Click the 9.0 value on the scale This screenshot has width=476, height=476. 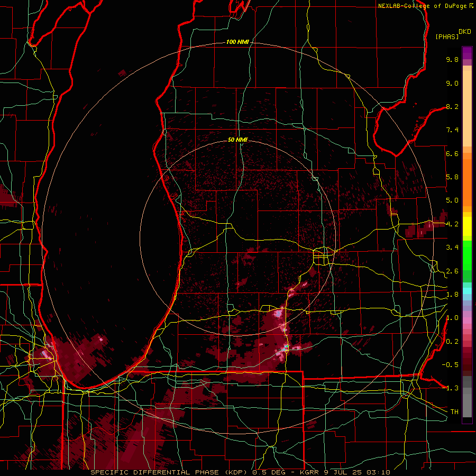(x=452, y=83)
